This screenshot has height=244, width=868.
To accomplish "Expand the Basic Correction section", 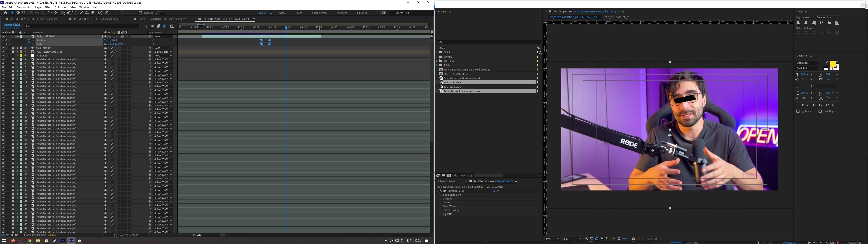I will click(441, 195).
